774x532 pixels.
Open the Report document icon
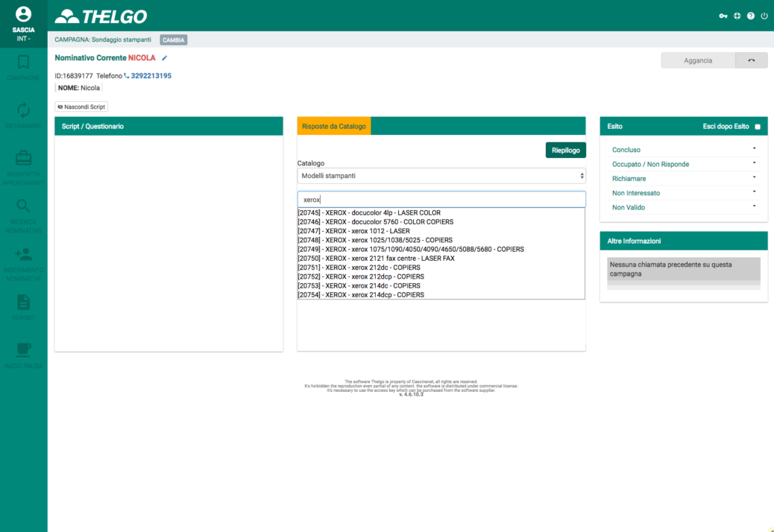(23, 303)
